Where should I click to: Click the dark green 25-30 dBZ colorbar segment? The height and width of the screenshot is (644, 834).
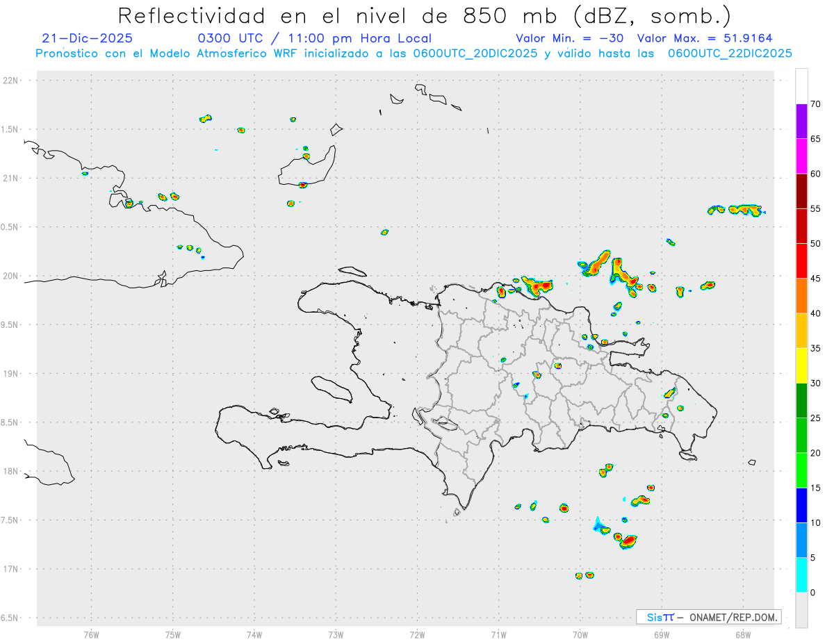click(x=801, y=400)
